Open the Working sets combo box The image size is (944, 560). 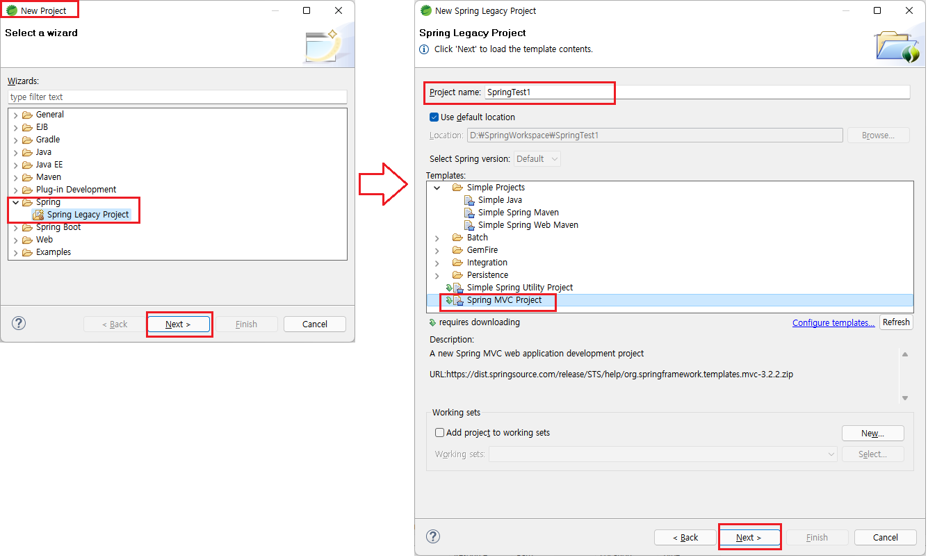pyautogui.click(x=663, y=454)
